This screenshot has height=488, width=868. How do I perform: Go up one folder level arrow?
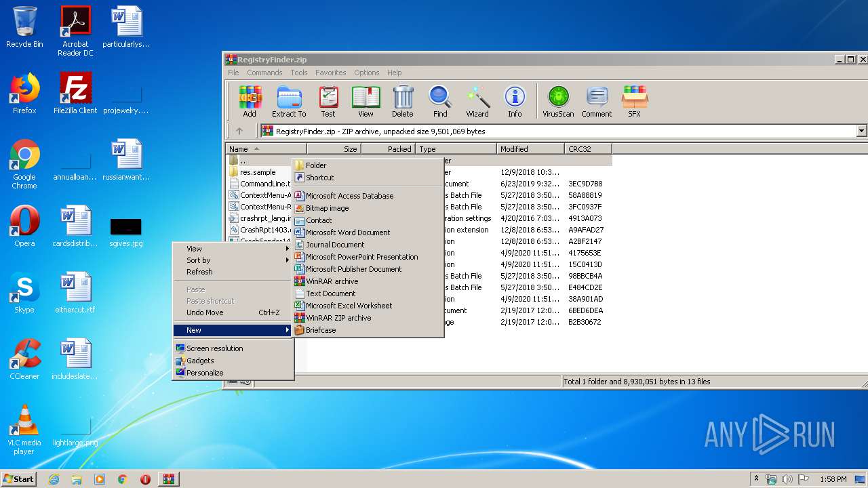click(x=239, y=131)
